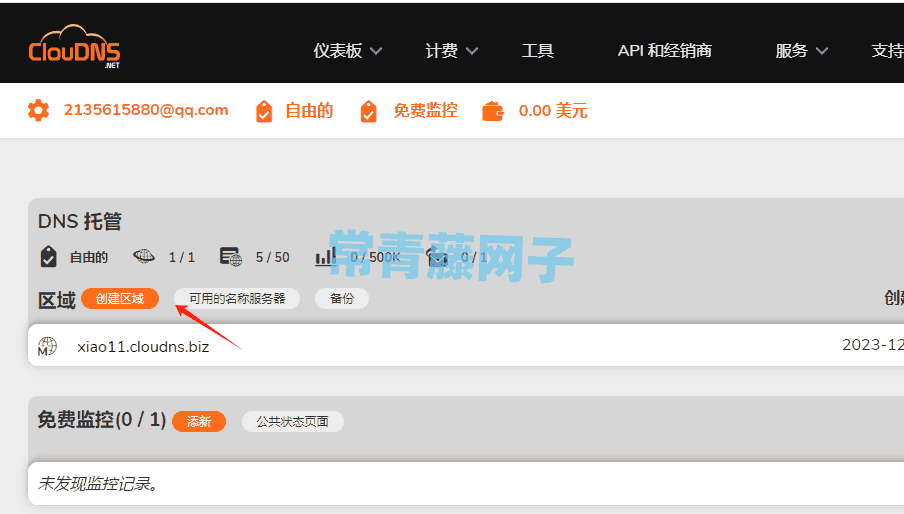Open the 支持 menu item
Screen dimensions: 904x514
click(x=887, y=51)
